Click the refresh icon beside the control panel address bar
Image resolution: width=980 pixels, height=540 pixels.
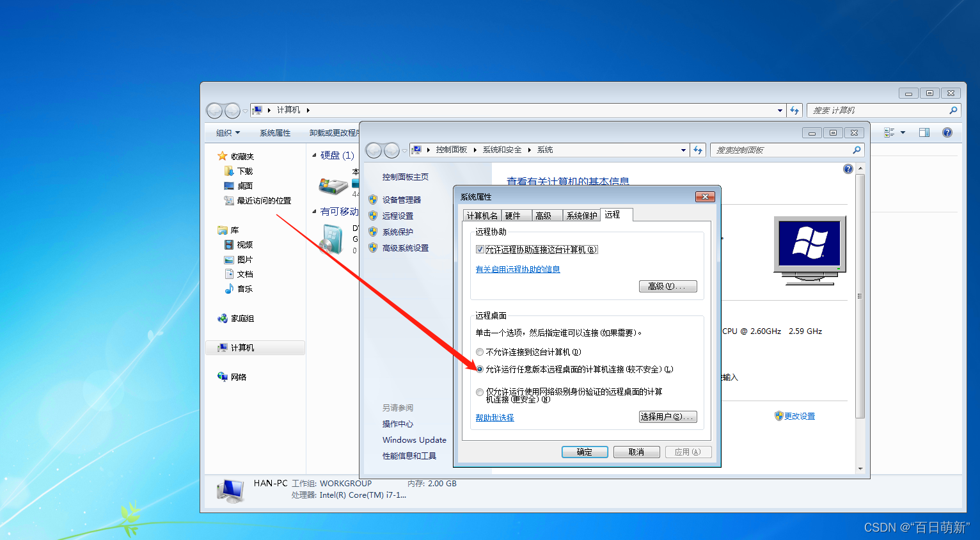click(698, 150)
